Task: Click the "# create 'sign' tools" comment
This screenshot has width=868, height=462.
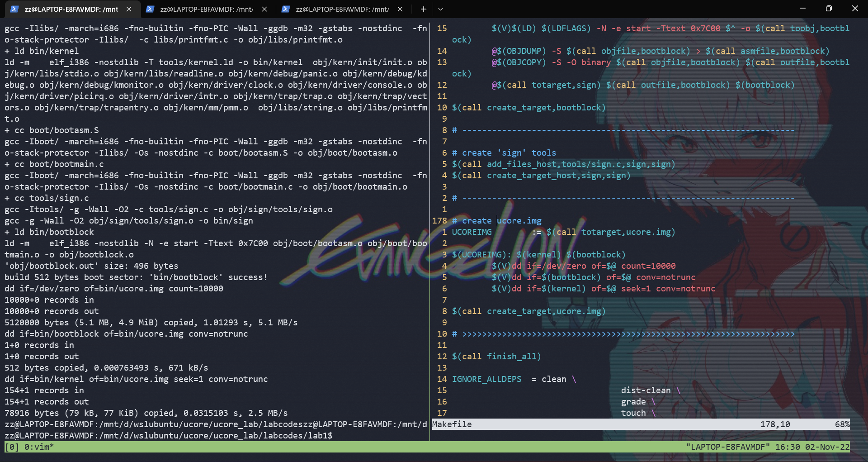Action: (x=504, y=153)
